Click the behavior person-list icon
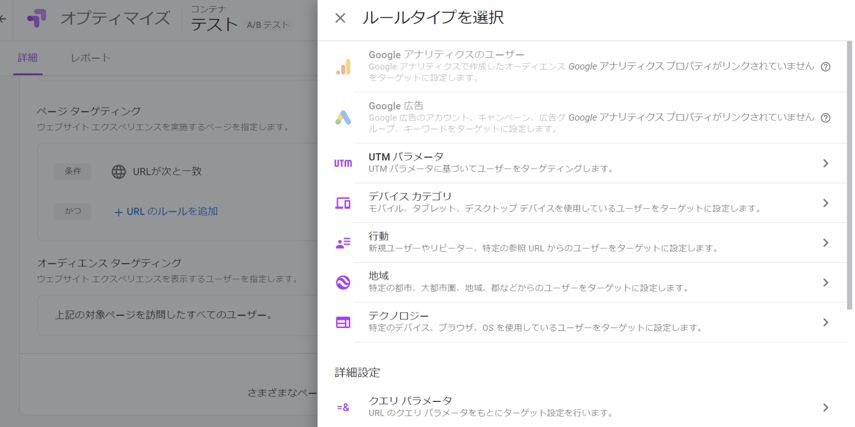The image size is (855, 427). (x=343, y=243)
